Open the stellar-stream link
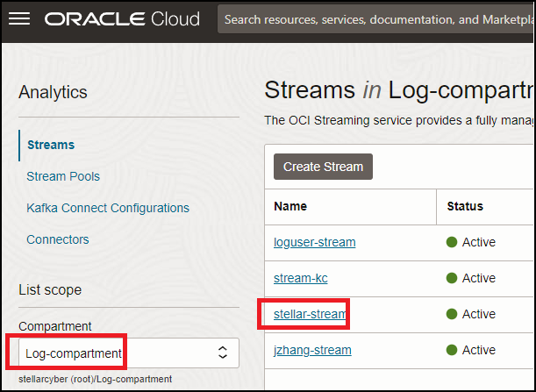 click(x=310, y=314)
